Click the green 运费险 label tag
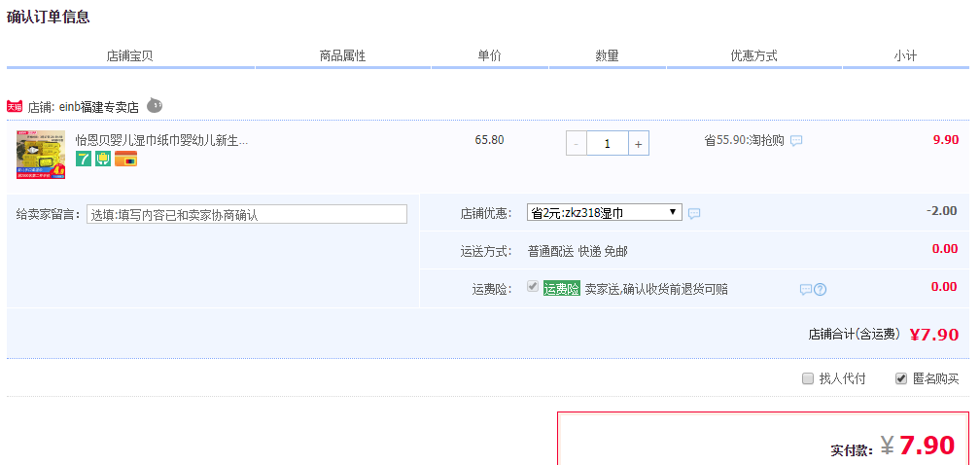The image size is (980, 465). tap(562, 289)
